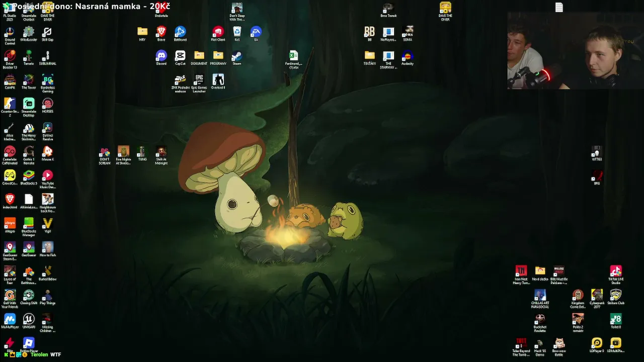Click The Tower desktop shortcut

coord(29,82)
